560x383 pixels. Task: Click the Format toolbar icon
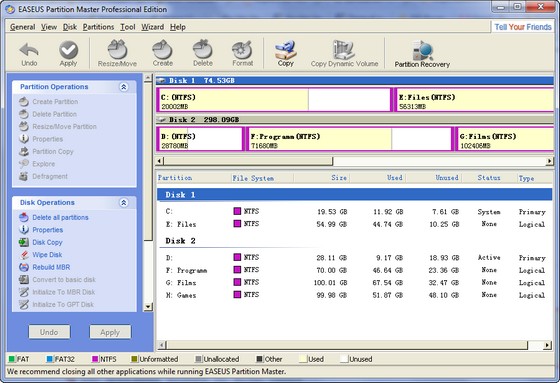coord(242,54)
